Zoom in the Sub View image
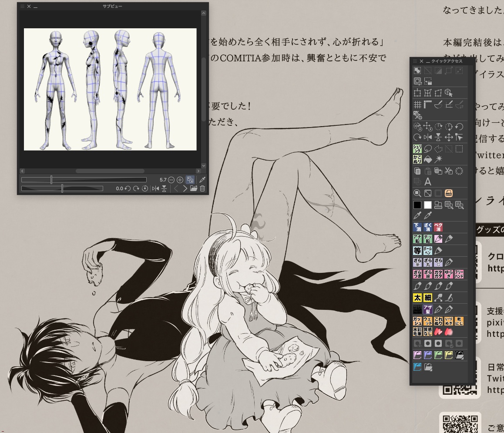Screen dimensions: 504x433 [x=180, y=180]
